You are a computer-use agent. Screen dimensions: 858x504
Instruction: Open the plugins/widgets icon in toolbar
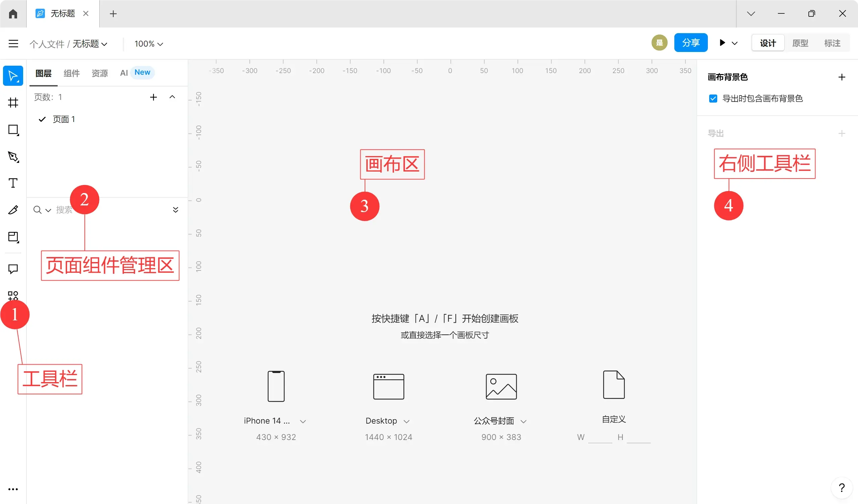tap(13, 295)
